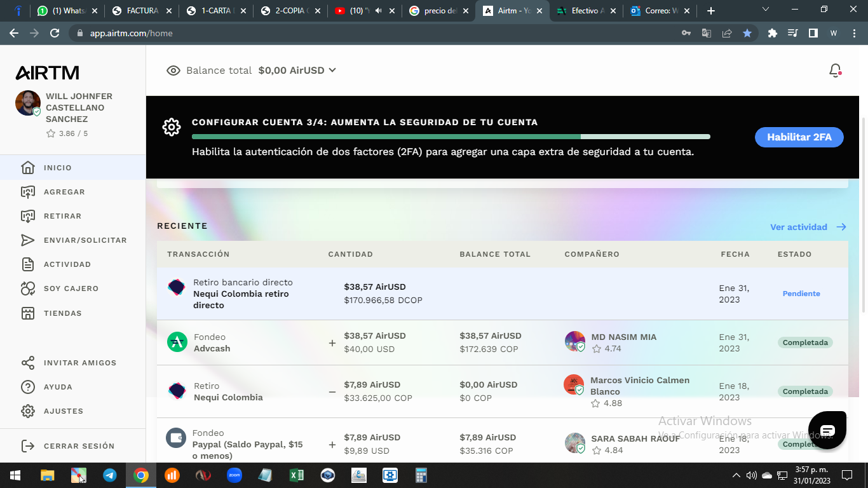868x488 pixels.
Task: Click the Agregar funds icon
Action: coord(28,192)
